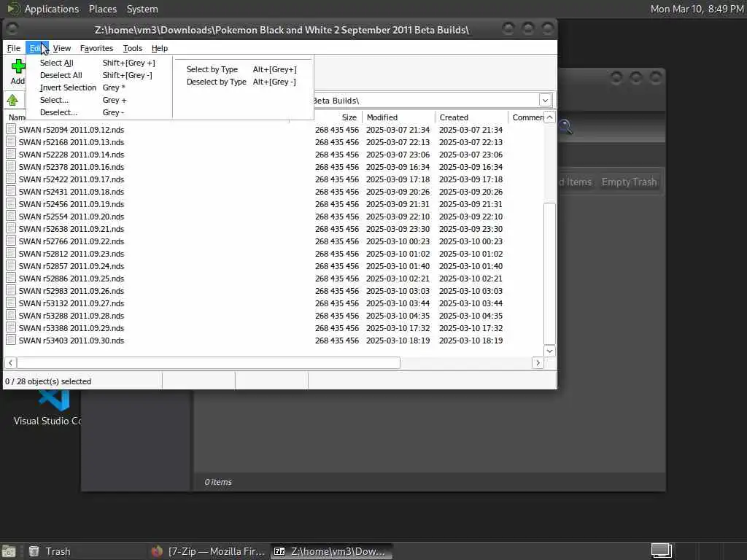Viewport: 747px width, 560px height.
Task: Click the horizontal scrollbar thumb
Action: 209,363
